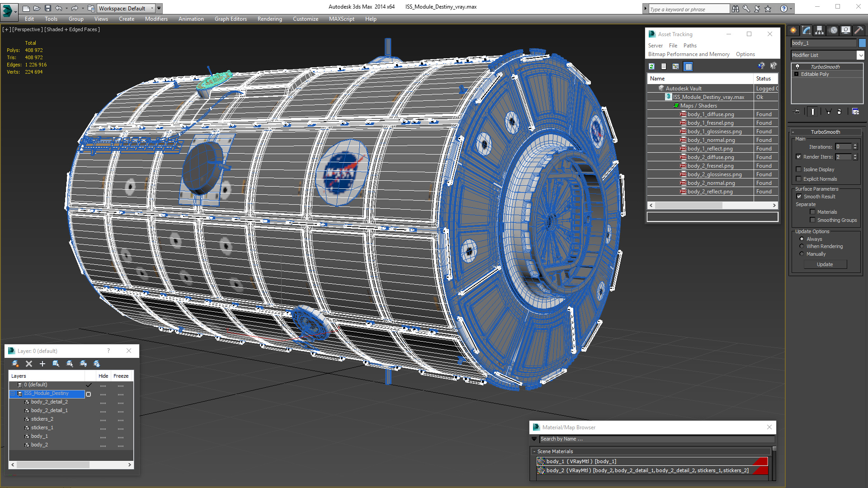Switch Asset Tracking to tree view
Screen dimensions: 868x488
(676, 66)
